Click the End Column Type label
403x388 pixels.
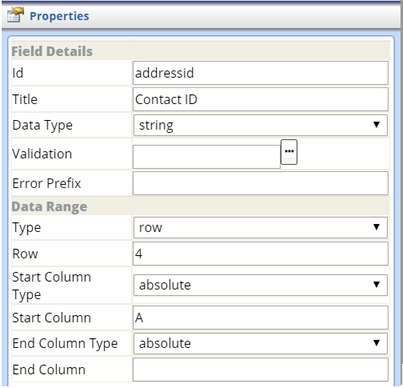coord(65,343)
